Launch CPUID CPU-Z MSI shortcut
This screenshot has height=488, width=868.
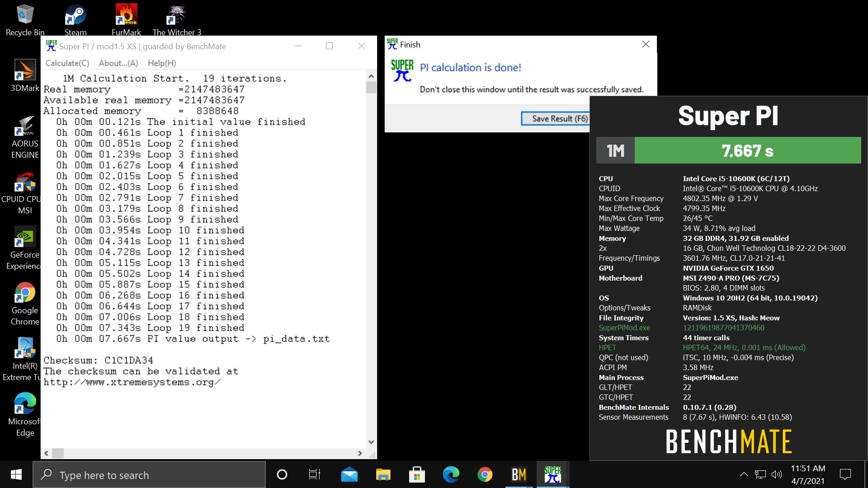coord(22,193)
